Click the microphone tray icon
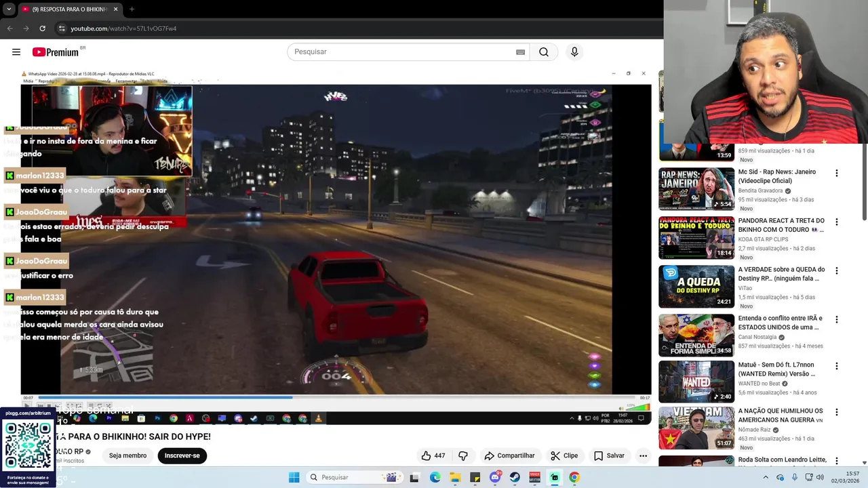 click(x=795, y=477)
